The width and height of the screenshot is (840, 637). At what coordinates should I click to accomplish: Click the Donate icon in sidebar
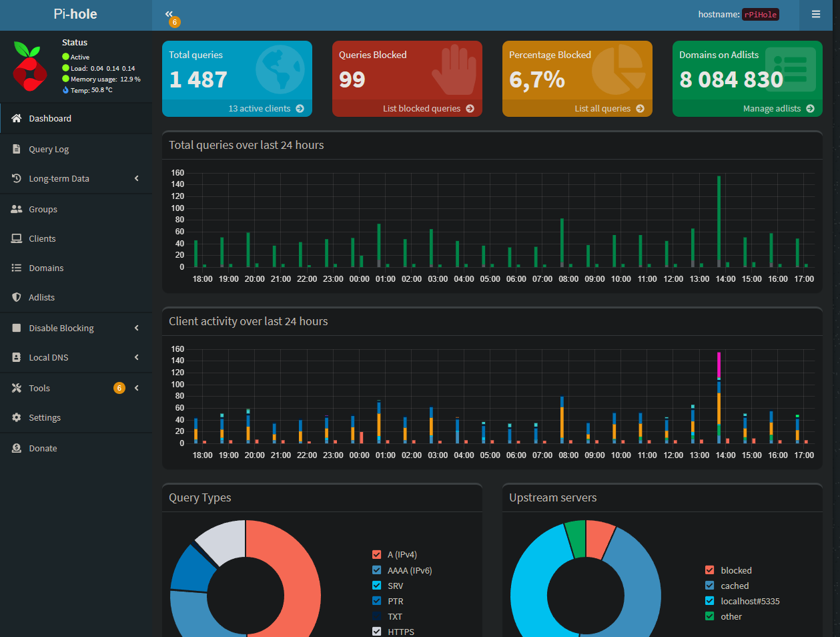click(x=17, y=448)
